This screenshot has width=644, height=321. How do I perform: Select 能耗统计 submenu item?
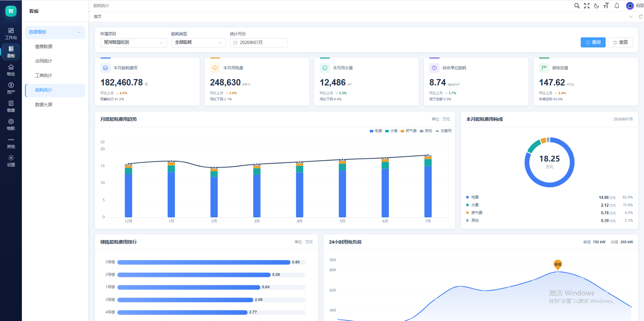[x=55, y=90]
